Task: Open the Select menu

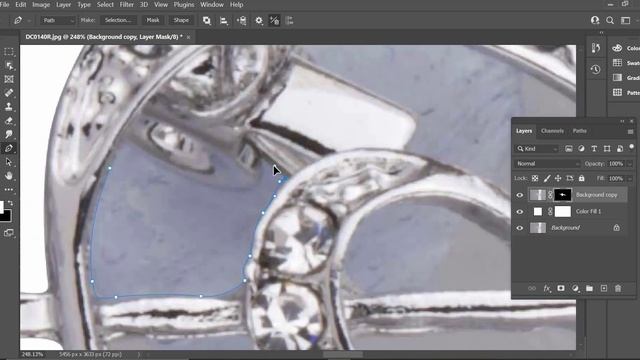Action: pos(105,4)
